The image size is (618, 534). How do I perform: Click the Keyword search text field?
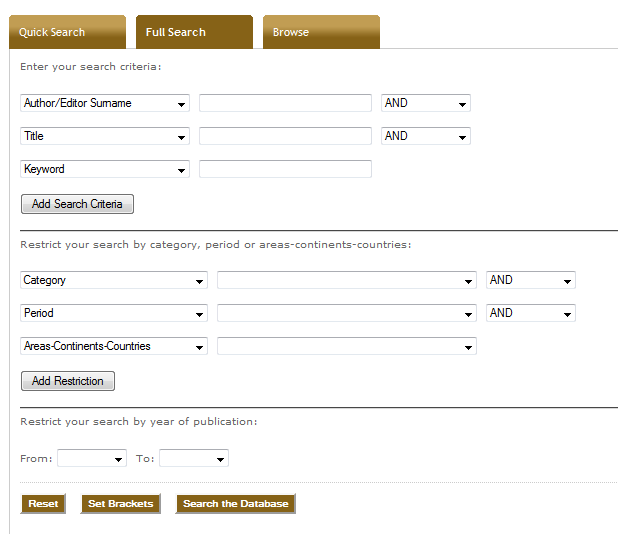click(x=285, y=169)
